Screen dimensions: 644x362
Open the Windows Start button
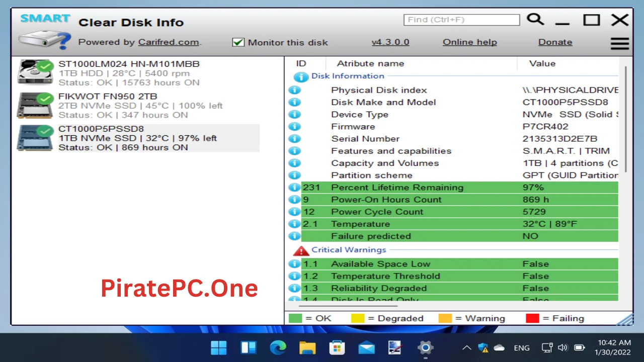click(x=219, y=347)
